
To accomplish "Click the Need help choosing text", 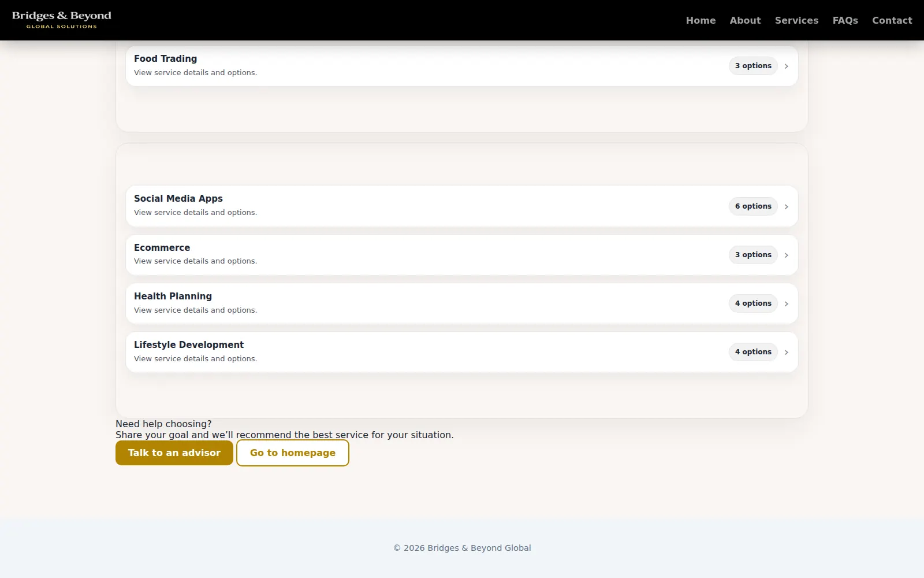I will click(163, 424).
